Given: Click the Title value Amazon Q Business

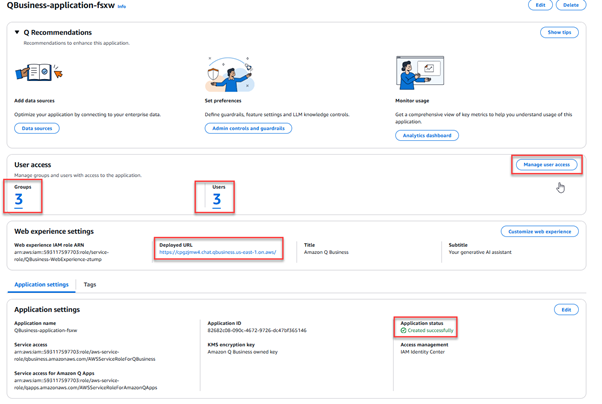Looking at the screenshot, I should tap(326, 252).
